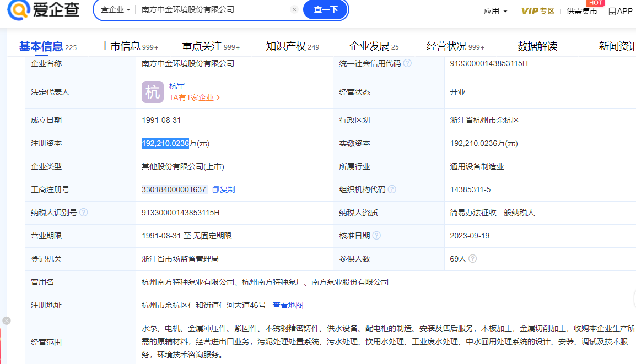The height and width of the screenshot is (364, 636).
Task: Click the former names text in 曾用名 row
Action: [265, 282]
